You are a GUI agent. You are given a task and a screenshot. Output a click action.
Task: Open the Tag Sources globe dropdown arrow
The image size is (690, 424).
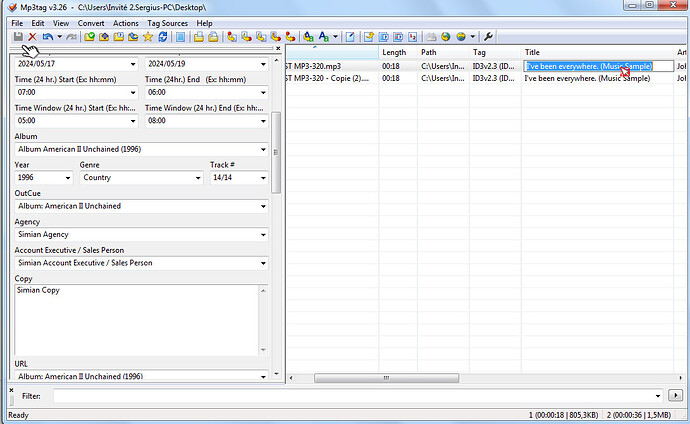point(473,37)
